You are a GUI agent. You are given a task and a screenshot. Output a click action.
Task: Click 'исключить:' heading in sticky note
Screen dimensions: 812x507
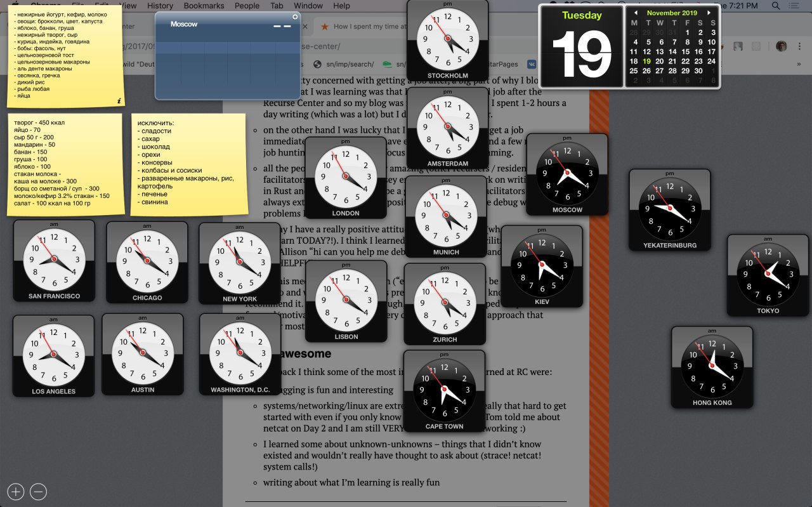tap(155, 123)
